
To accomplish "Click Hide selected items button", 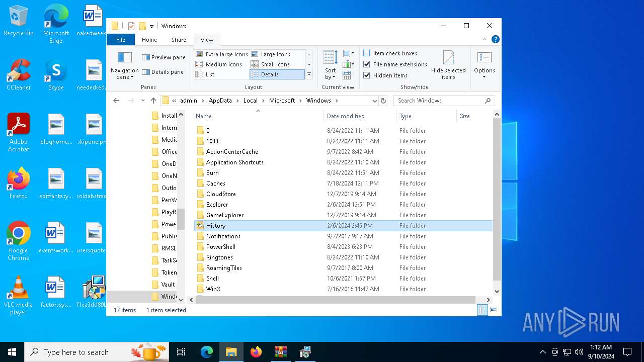I will point(448,65).
